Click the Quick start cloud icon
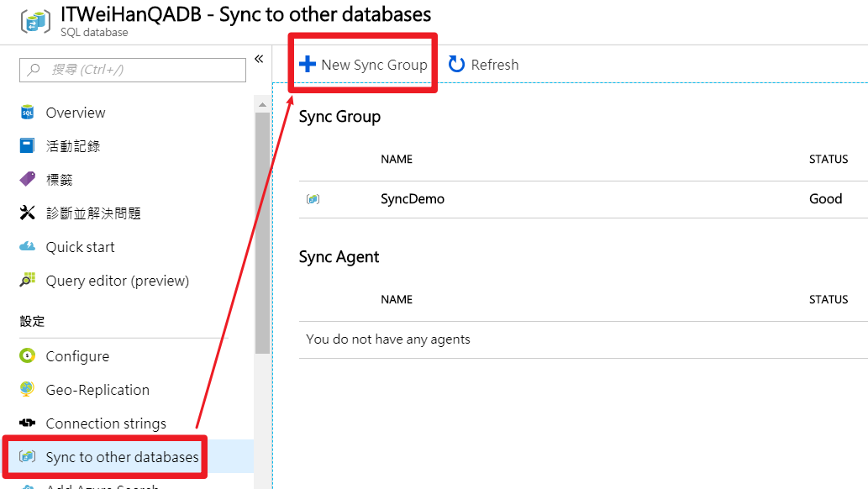Image resolution: width=868 pixels, height=489 pixels. coord(27,246)
